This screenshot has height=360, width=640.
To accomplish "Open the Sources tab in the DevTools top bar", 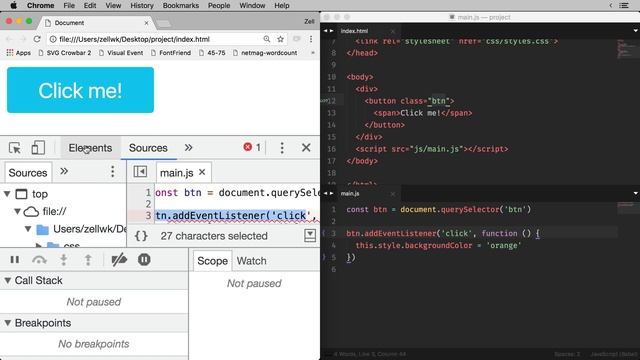I will [x=148, y=148].
